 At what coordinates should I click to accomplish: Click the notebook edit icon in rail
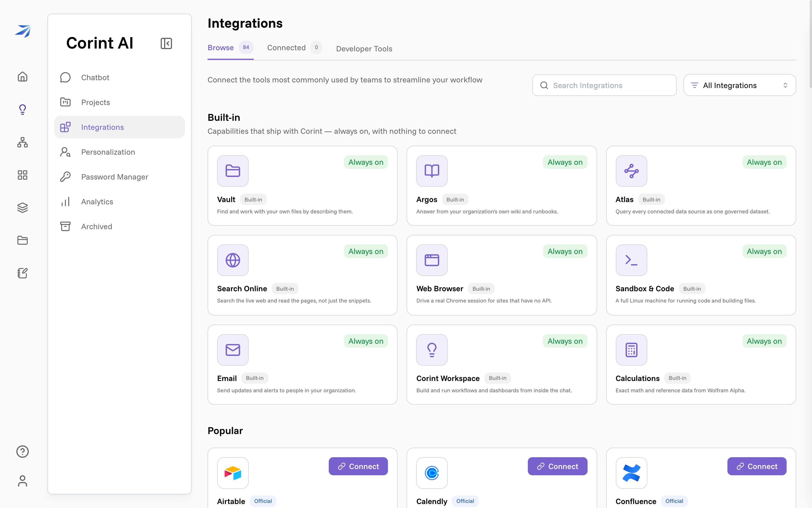[x=23, y=273]
